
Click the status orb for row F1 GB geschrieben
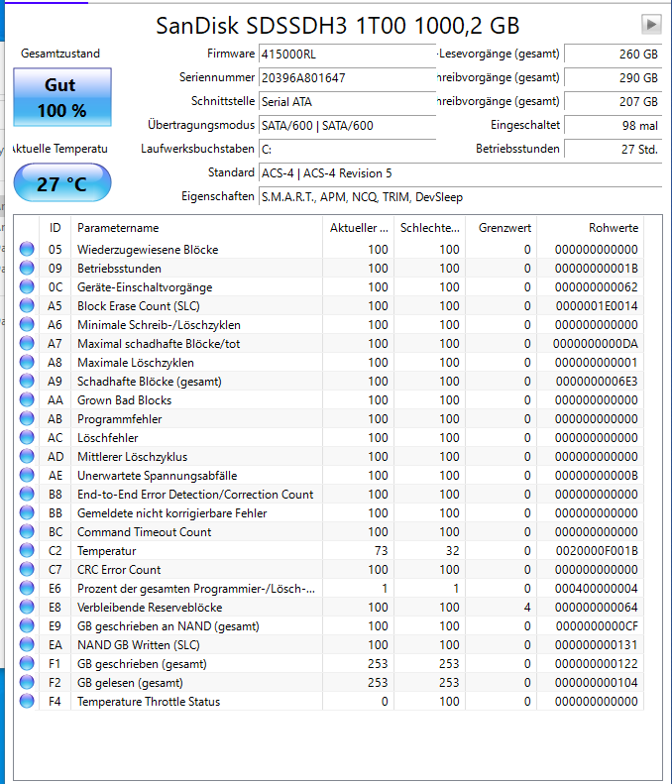tap(27, 663)
